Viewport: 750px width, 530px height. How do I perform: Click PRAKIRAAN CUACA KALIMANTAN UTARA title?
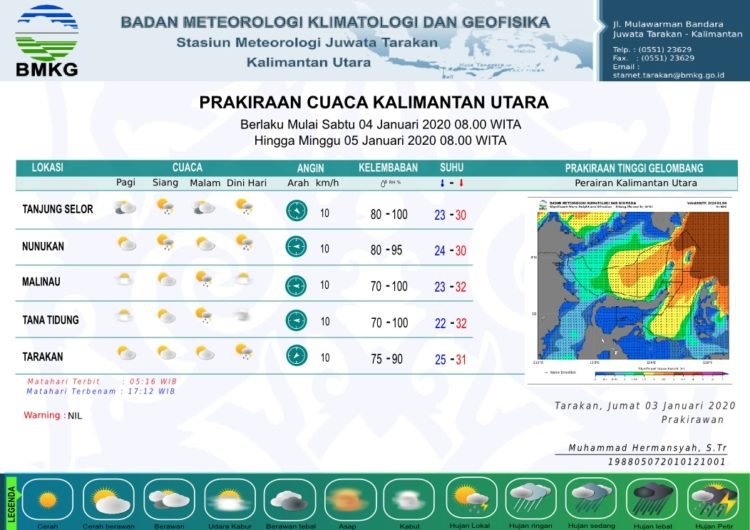tap(374, 102)
